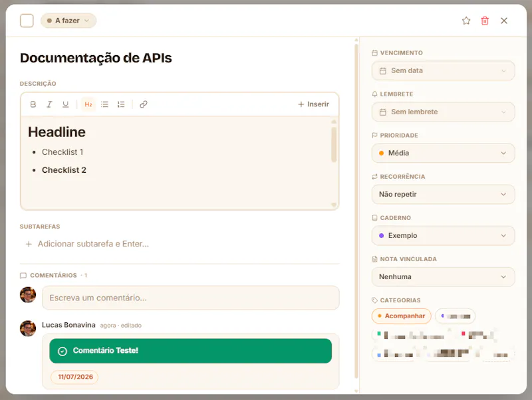
Task: Click the description editor scrollbar thumb
Action: 334,145
